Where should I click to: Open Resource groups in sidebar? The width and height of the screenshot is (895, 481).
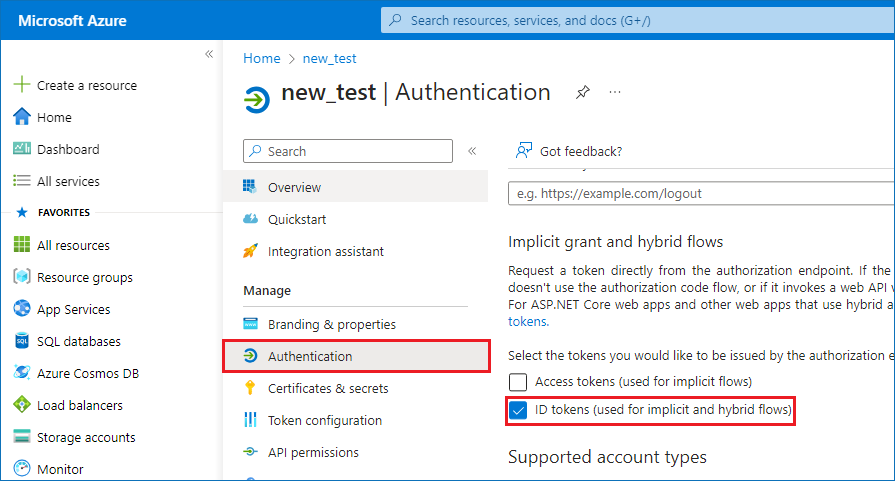84,277
